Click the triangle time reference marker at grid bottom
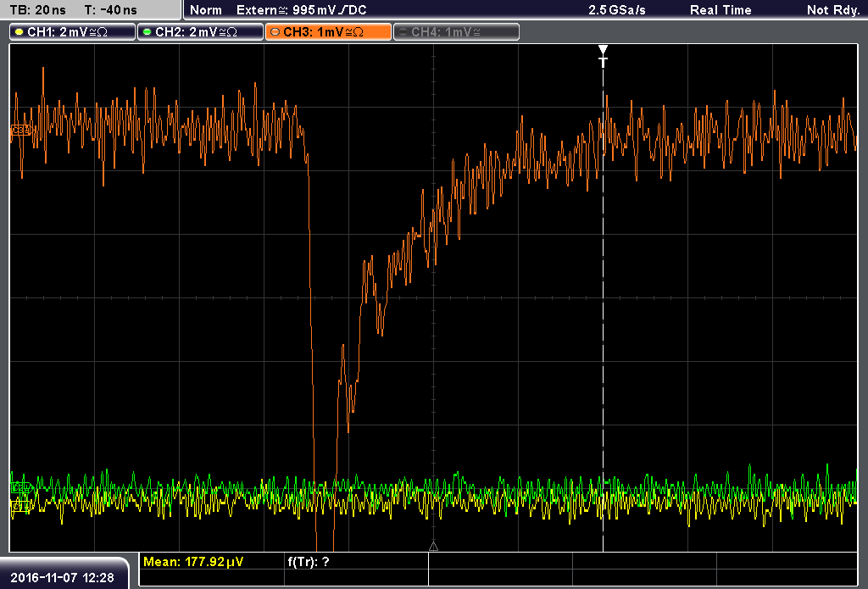Screen dimensions: 868x589 (433, 547)
